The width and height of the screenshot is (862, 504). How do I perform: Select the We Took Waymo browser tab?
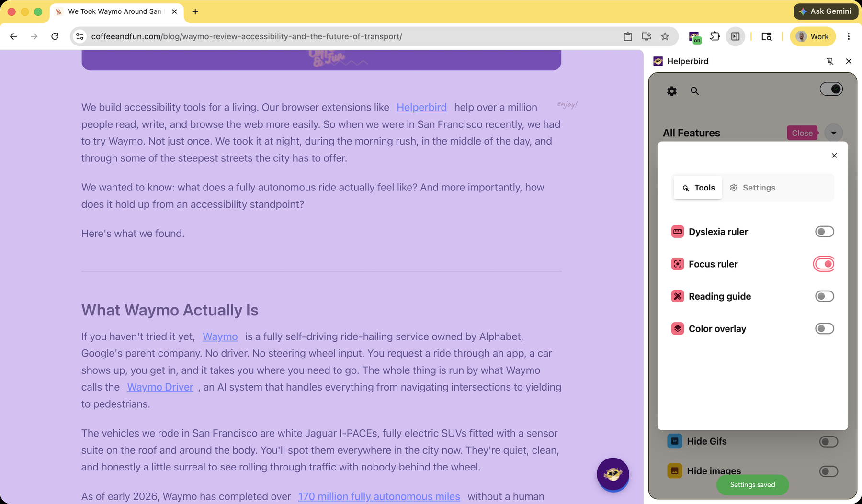coord(116,11)
